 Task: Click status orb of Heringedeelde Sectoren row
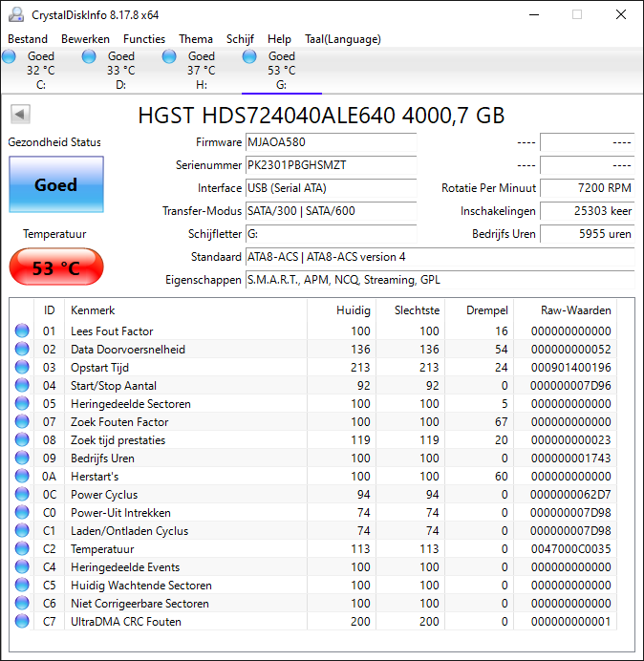point(22,403)
